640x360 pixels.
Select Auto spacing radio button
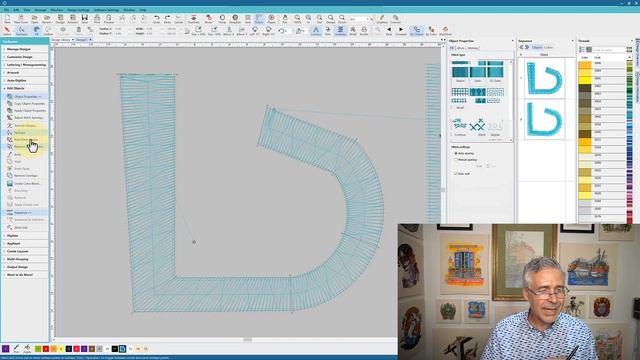tap(456, 153)
